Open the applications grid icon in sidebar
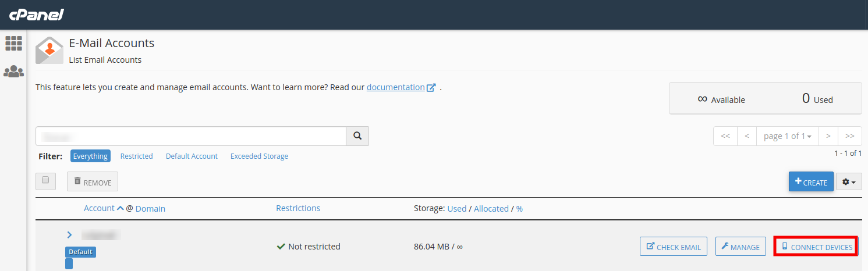 (13, 43)
